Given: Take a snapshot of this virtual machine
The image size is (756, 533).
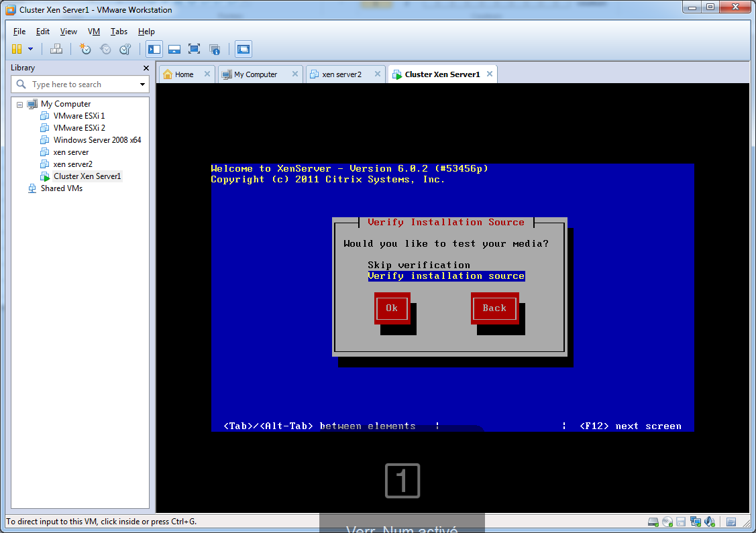Looking at the screenshot, I should click(85, 49).
